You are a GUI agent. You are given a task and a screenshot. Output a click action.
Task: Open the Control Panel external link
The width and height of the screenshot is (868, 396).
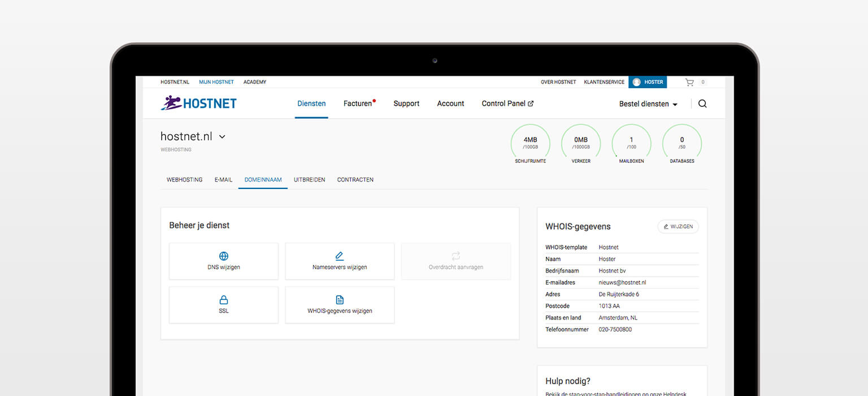pyautogui.click(x=507, y=104)
